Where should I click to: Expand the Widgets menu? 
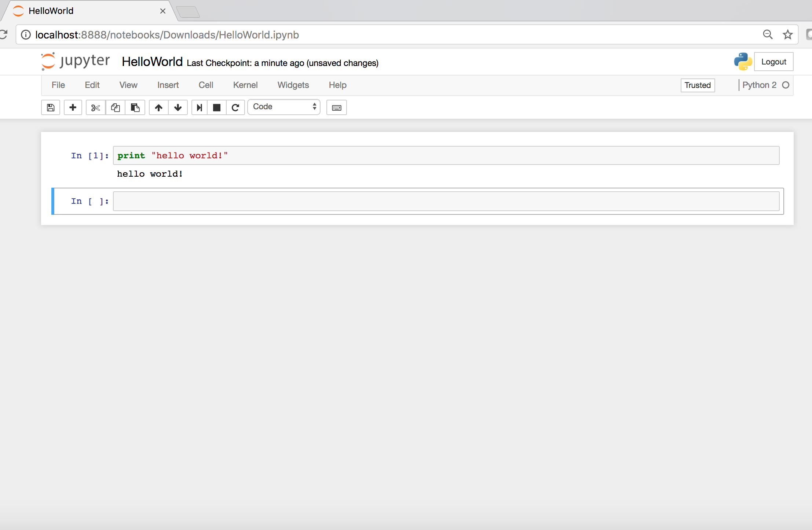click(x=293, y=85)
